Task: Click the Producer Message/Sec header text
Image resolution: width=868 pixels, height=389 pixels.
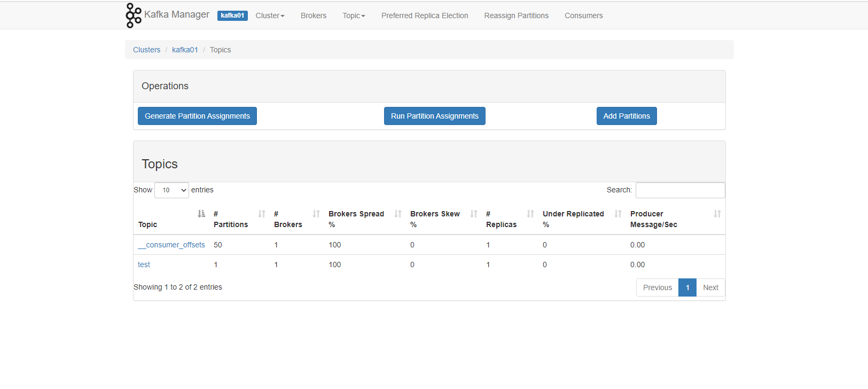Action: click(654, 219)
